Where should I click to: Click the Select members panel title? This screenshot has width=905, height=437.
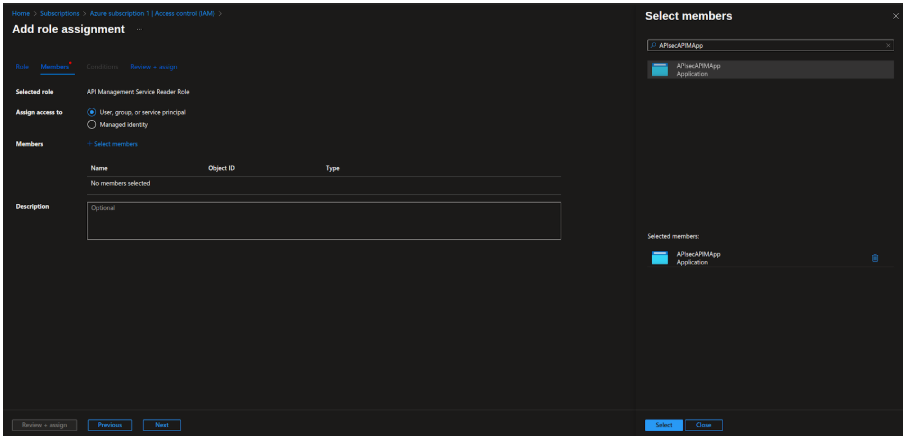[x=689, y=16]
